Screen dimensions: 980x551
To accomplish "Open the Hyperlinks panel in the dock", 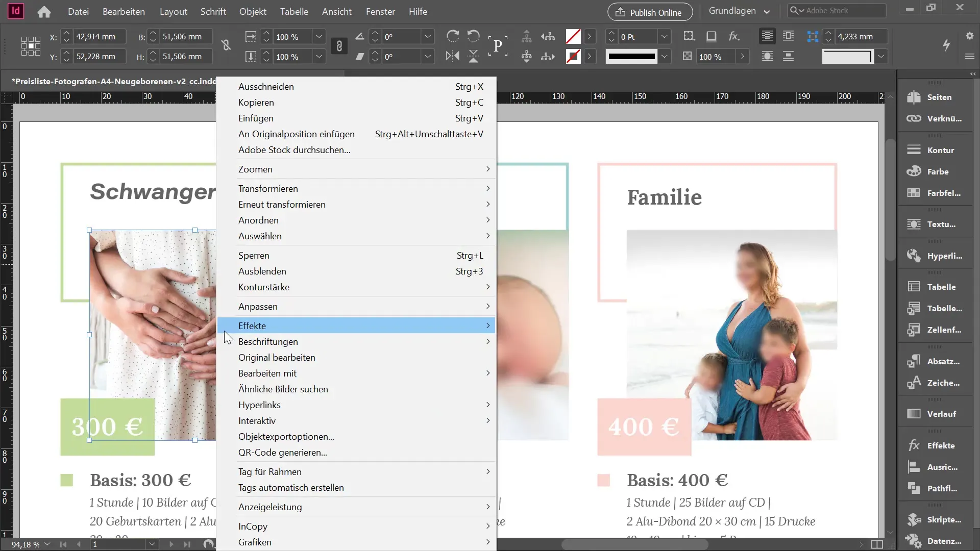I will coord(935,256).
